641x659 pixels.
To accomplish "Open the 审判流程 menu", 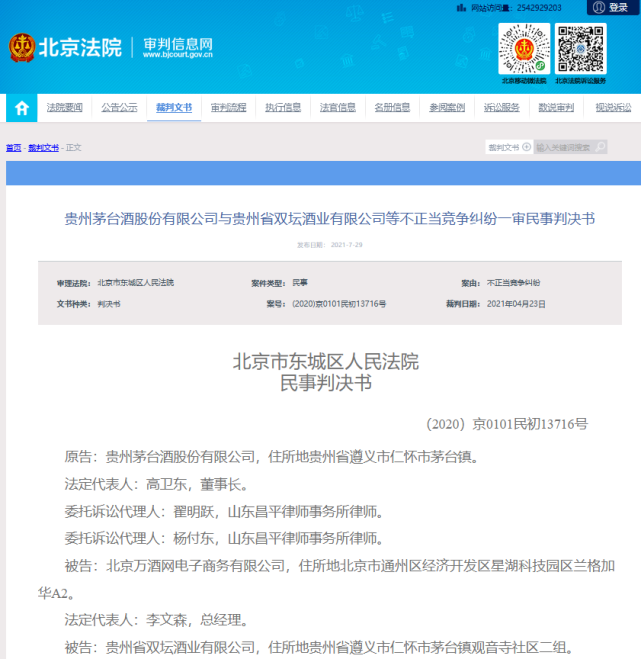I will (228, 108).
